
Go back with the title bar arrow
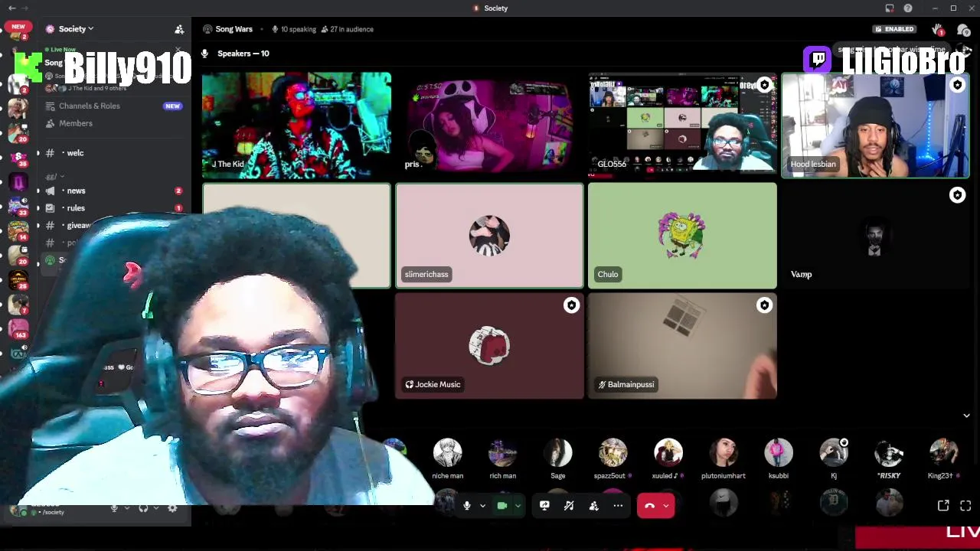[11, 8]
